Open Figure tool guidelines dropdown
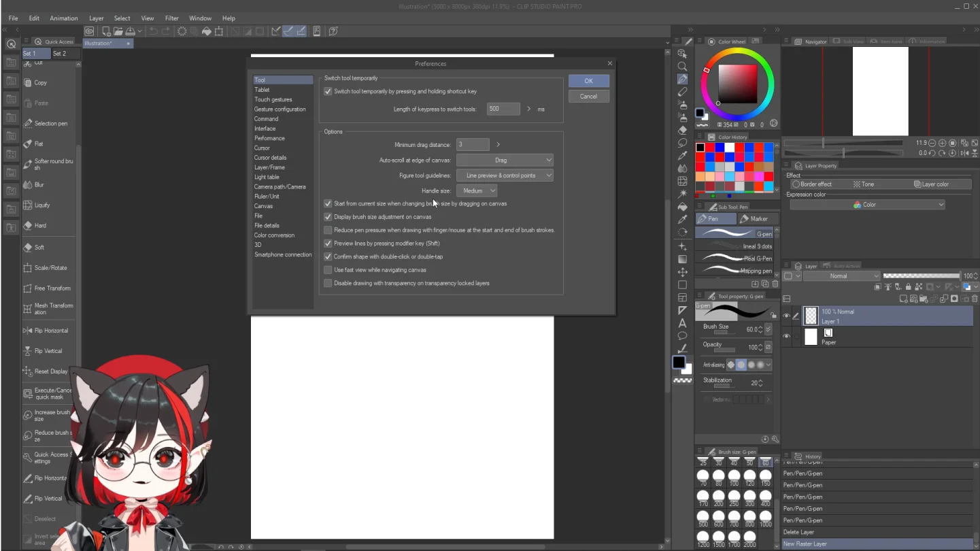Screen dimensions: 980x551 pos(505,176)
